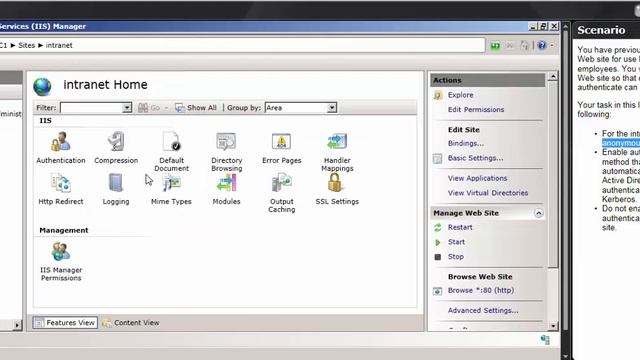
Task: Open Handler Mappings
Action: (337, 151)
